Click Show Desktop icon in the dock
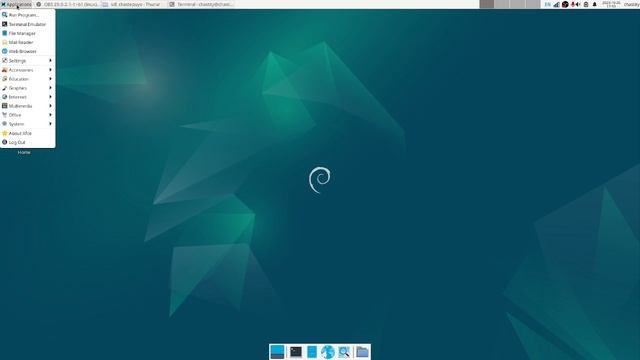Screen dimensions: 640x360 click(277, 352)
